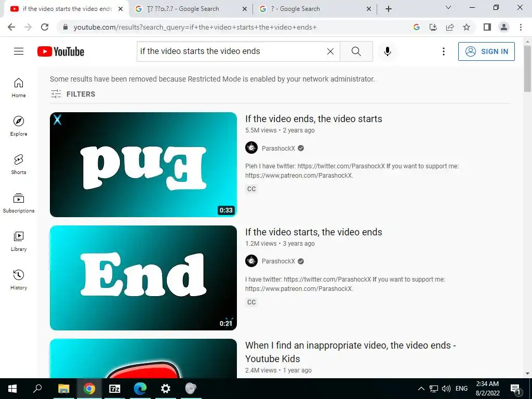Viewport: 532px width, 399px height.
Task: Close the '? - Google Search' tab
Action: coord(369,9)
